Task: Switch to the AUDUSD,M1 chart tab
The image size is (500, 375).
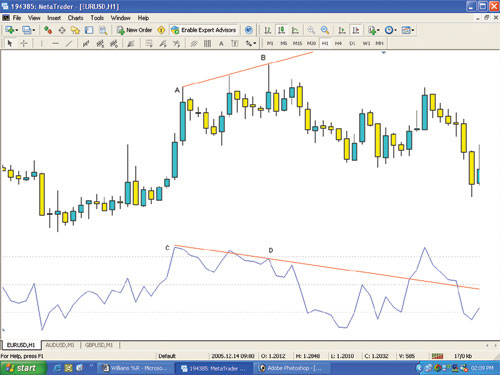Action: point(60,345)
